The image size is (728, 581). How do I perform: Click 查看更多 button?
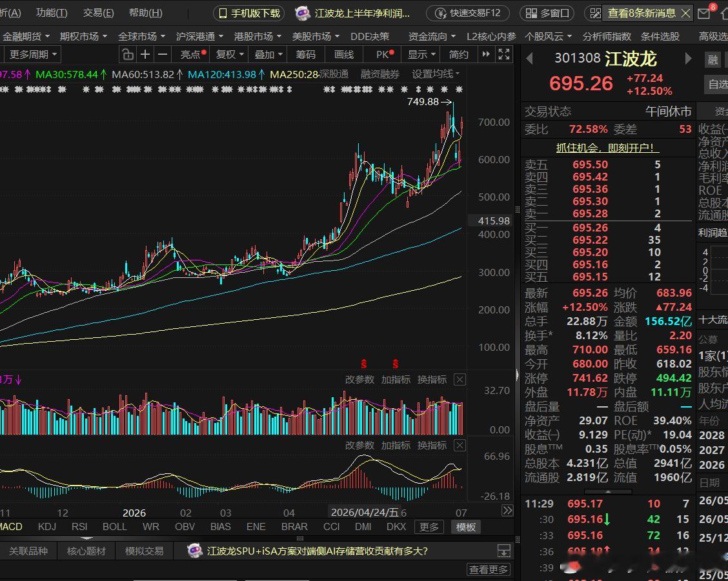click(489, 569)
